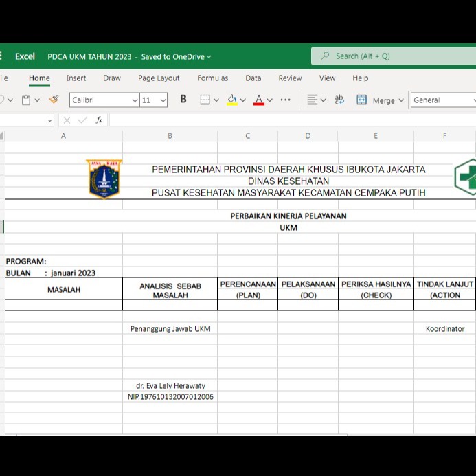This screenshot has height=476, width=476.
Task: Click the Paste clipboard icon
Action: (26, 100)
